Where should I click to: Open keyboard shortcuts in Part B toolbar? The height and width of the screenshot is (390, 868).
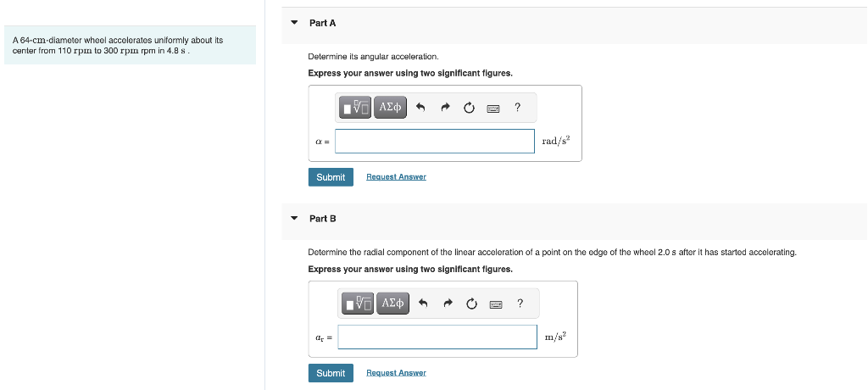(495, 304)
